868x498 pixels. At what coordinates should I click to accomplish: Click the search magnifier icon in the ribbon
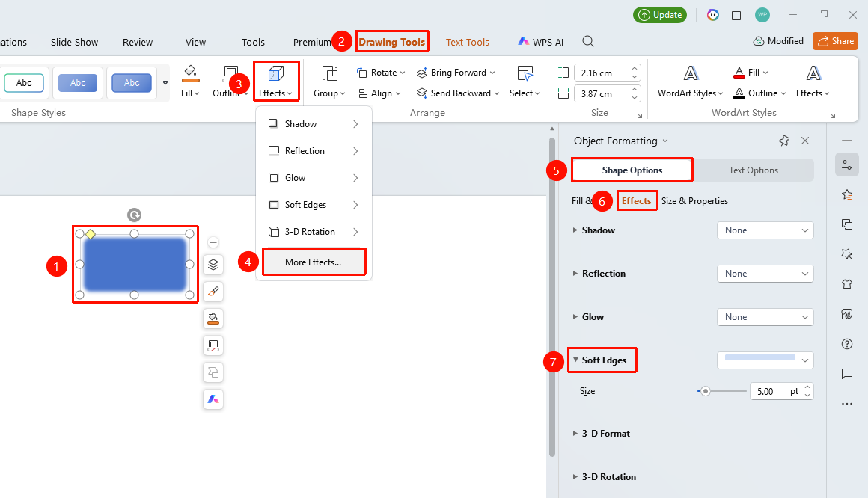[x=588, y=42]
